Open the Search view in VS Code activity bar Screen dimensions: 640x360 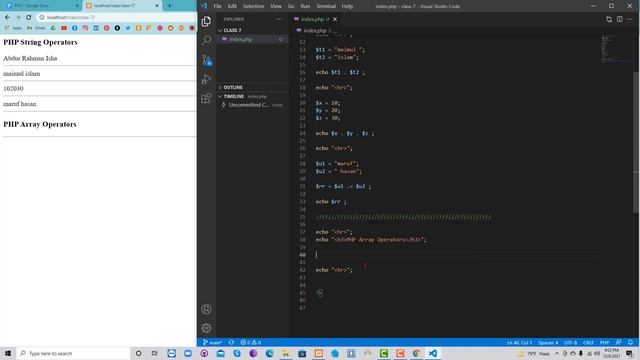point(207,40)
